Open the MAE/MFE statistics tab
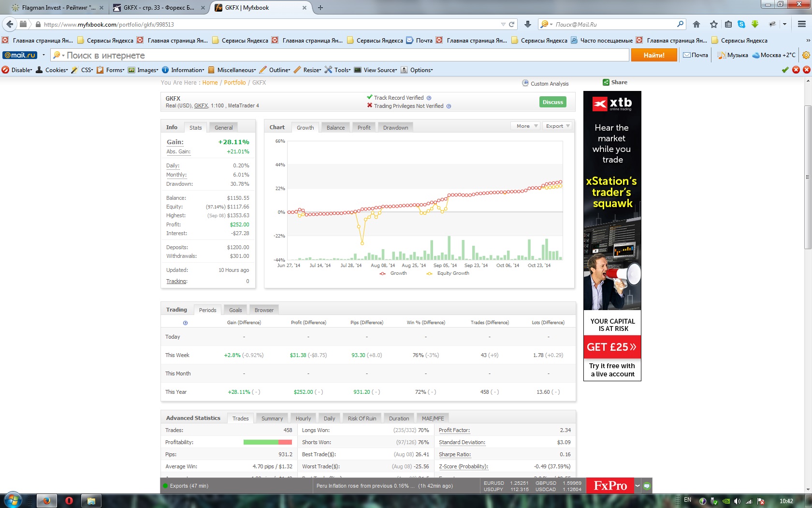812x508 pixels. (433, 418)
